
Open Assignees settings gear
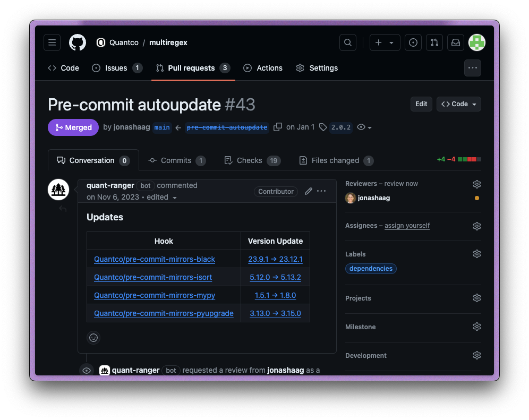[x=477, y=226]
